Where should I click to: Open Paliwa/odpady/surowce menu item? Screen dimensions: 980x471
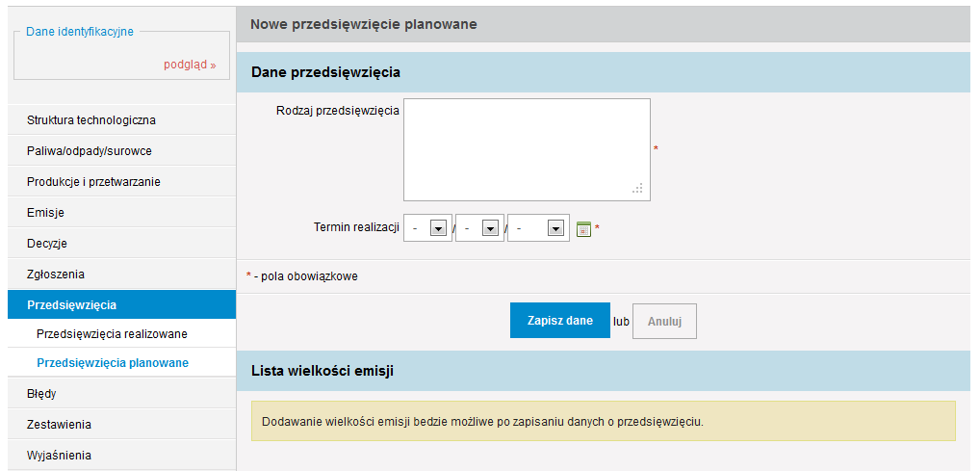tap(122, 151)
